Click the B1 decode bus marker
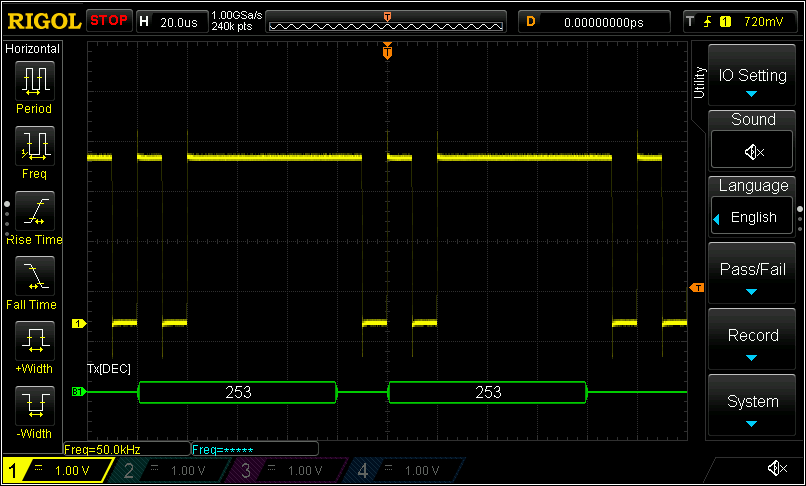The width and height of the screenshot is (806, 486). pyautogui.click(x=78, y=392)
